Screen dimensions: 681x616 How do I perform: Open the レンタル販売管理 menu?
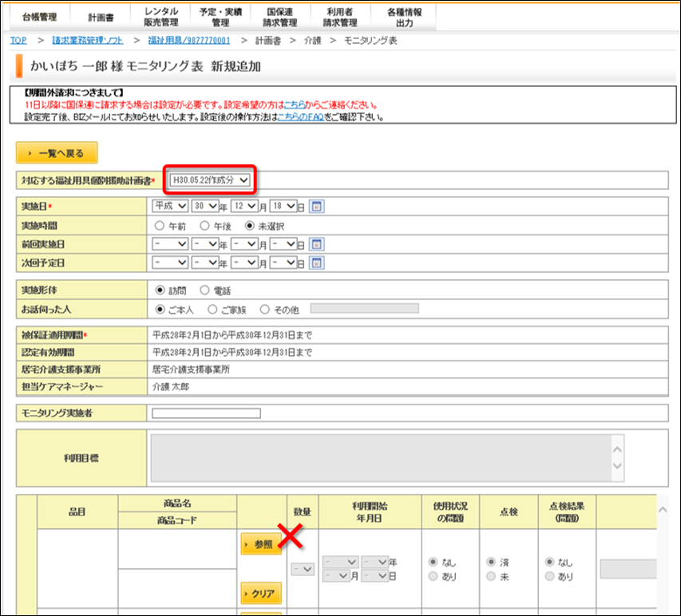tap(161, 17)
